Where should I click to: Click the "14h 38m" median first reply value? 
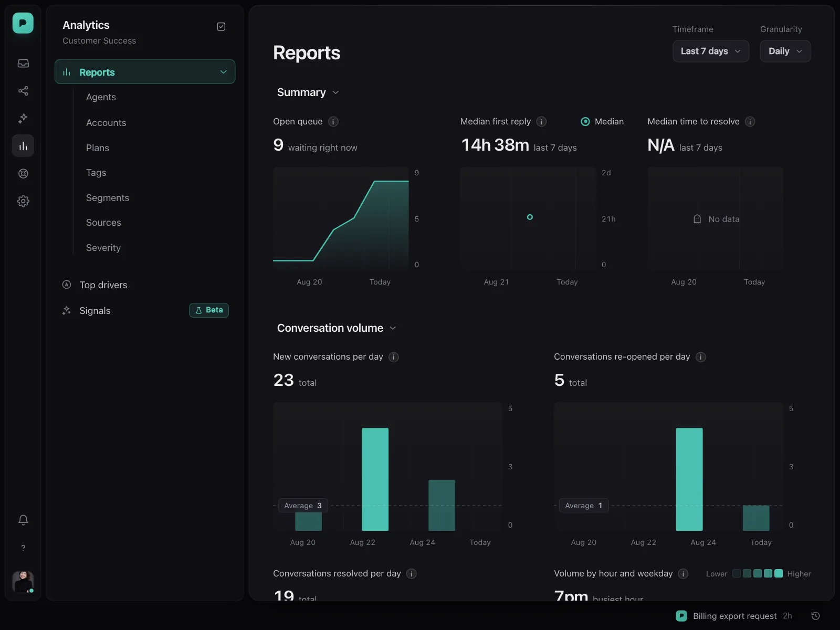click(495, 145)
